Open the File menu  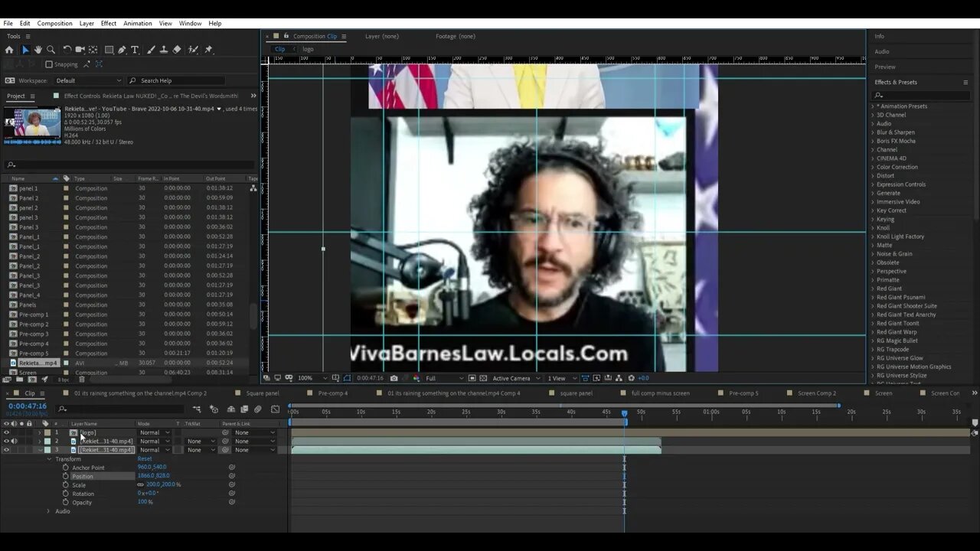(8, 23)
